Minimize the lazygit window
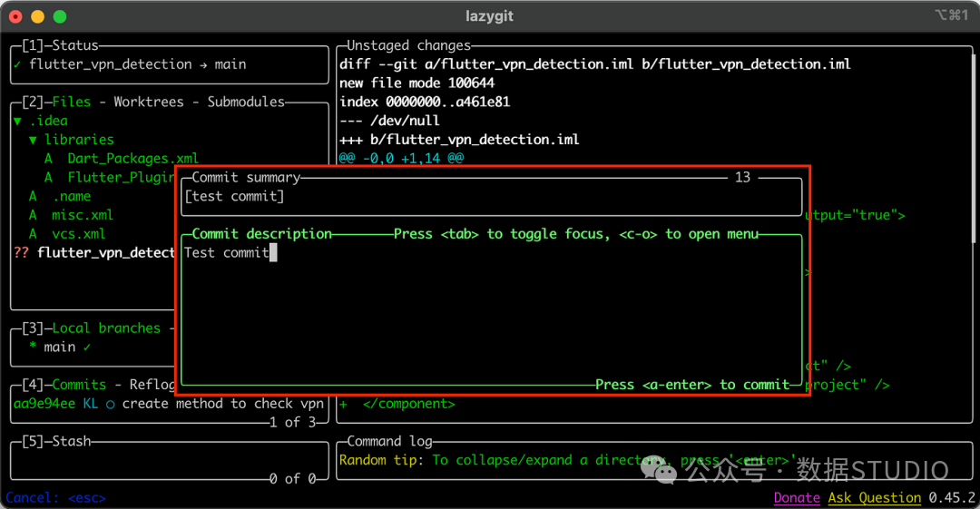Image resolution: width=980 pixels, height=509 pixels. click(x=37, y=16)
